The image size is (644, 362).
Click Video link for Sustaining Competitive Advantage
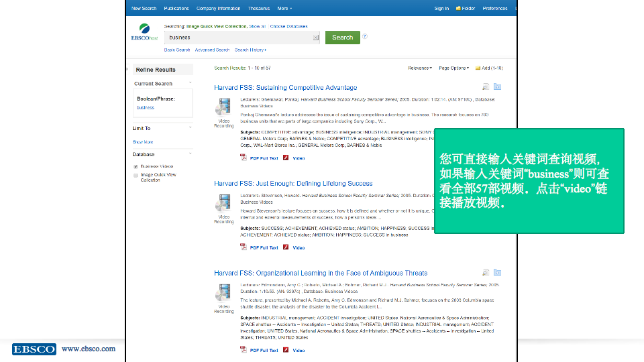[x=299, y=158]
